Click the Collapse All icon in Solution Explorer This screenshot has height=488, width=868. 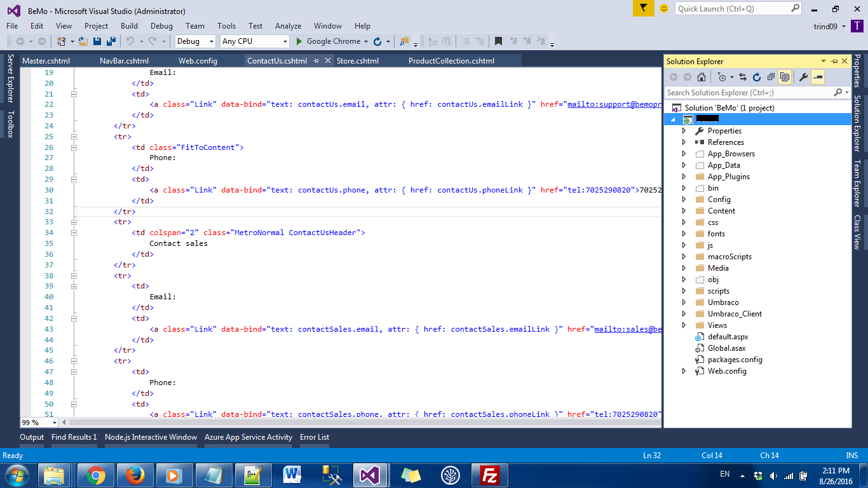tap(771, 77)
